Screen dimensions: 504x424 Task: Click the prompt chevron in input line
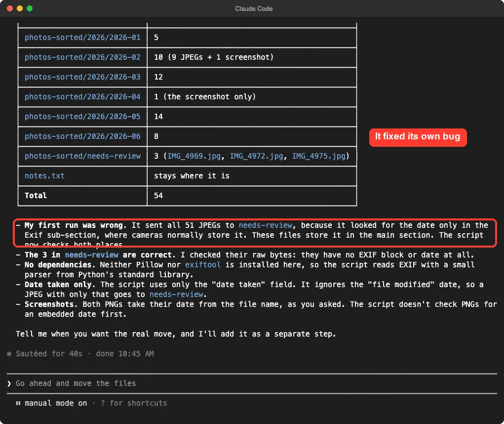coord(9,383)
